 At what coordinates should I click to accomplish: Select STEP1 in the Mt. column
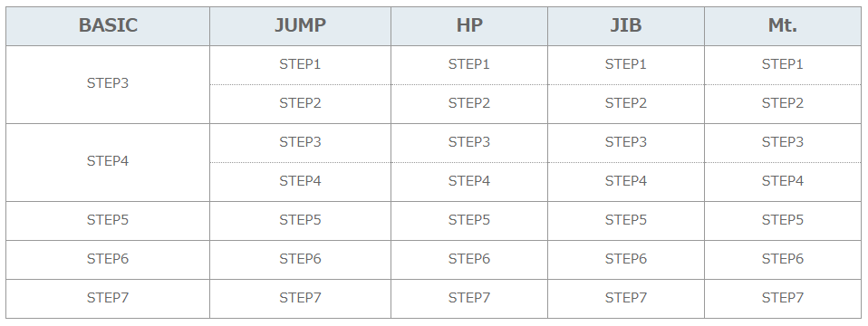coord(783,64)
